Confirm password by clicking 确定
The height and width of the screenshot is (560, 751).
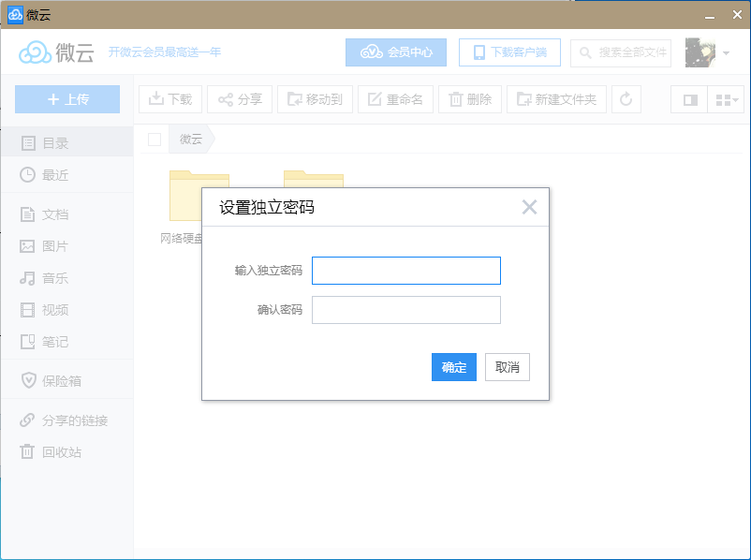tap(453, 367)
